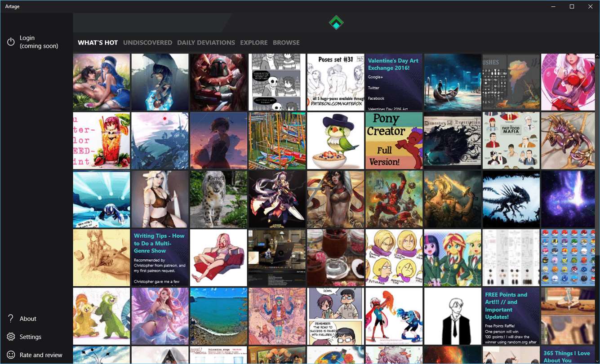This screenshot has width=600, height=364.
Task: Open the chocolate dessert glass photo thumbnail
Action: coord(336,258)
